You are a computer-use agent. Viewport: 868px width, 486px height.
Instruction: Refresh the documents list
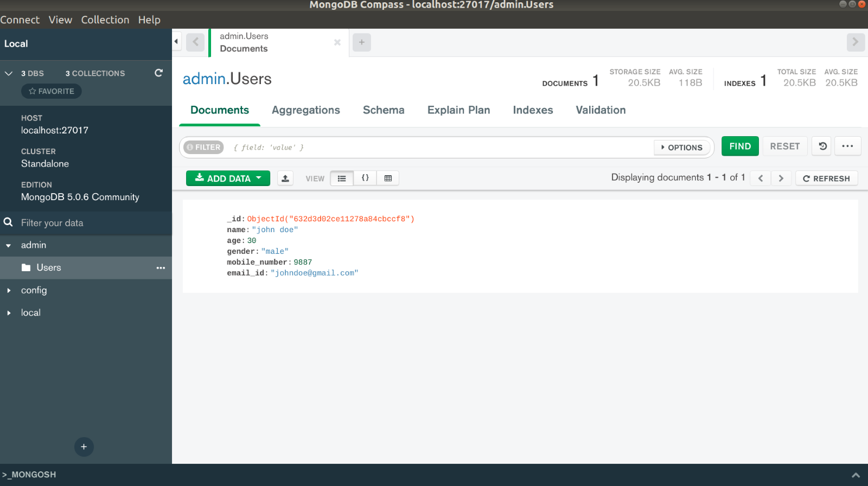point(827,178)
